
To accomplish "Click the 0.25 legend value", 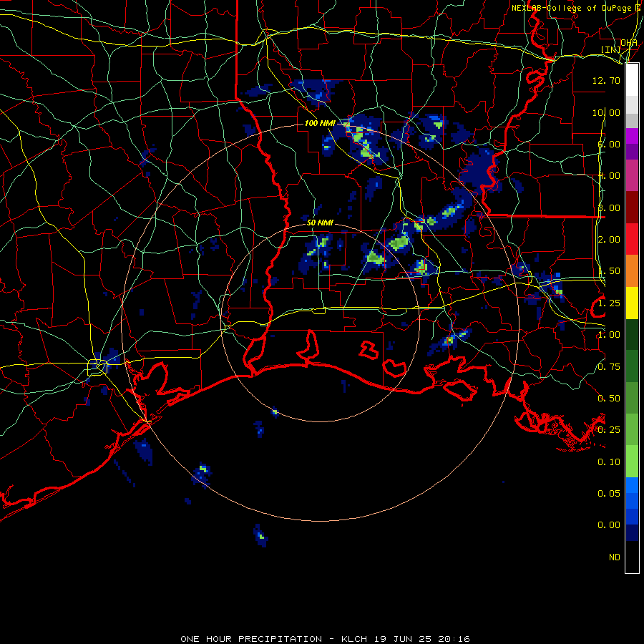I will point(609,430).
